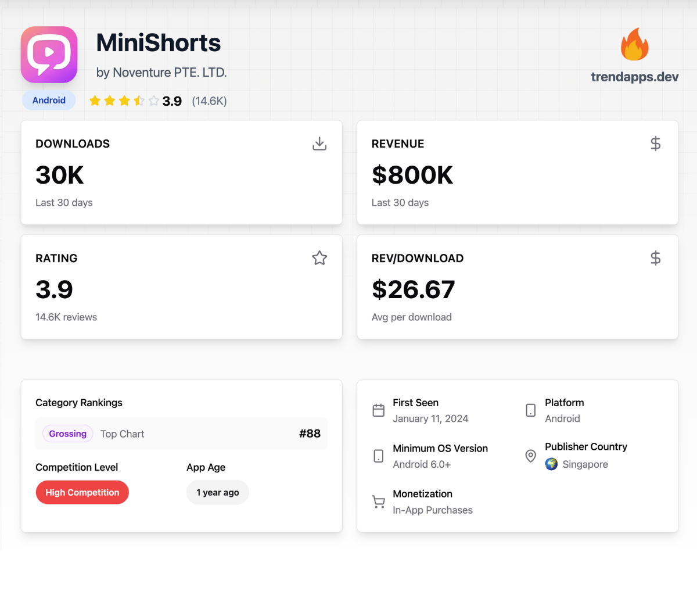Click the Android 6.0+ version text
697x616 pixels.
pyautogui.click(x=422, y=464)
